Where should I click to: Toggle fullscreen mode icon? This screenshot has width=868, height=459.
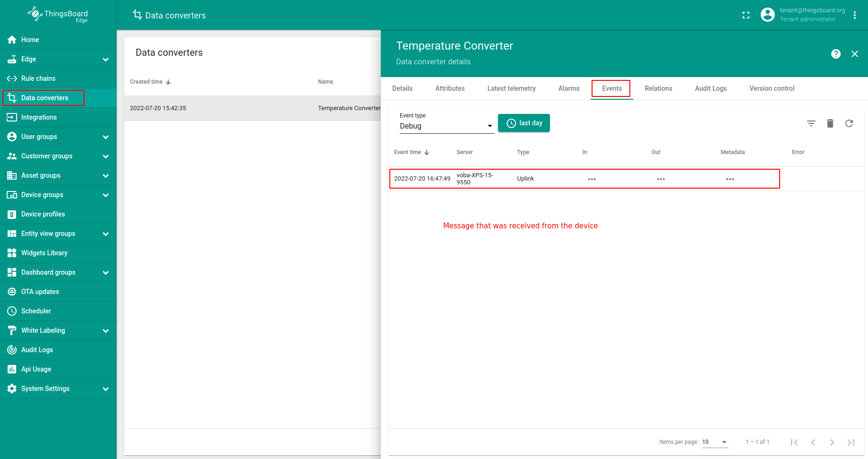point(746,15)
